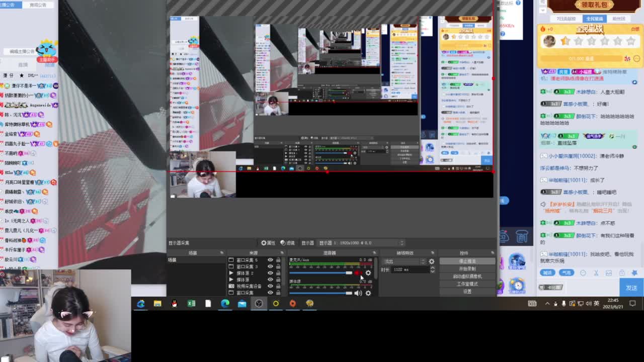Open the red-orange circular taskbar icon
644x362 pixels.
pyautogui.click(x=293, y=303)
